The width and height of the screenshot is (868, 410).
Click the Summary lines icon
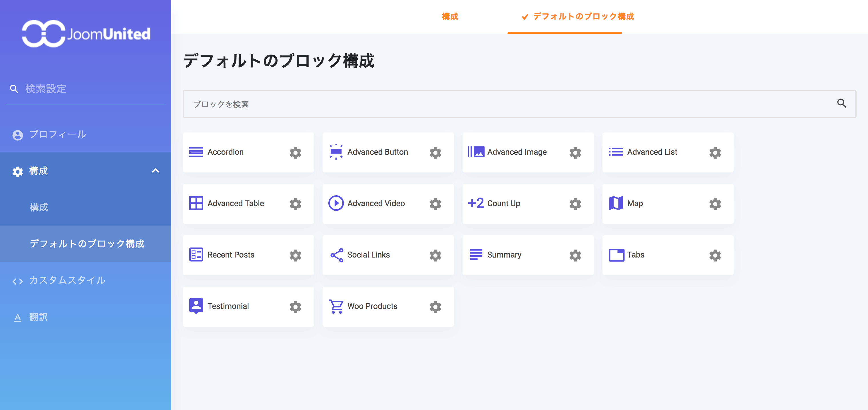[476, 255]
